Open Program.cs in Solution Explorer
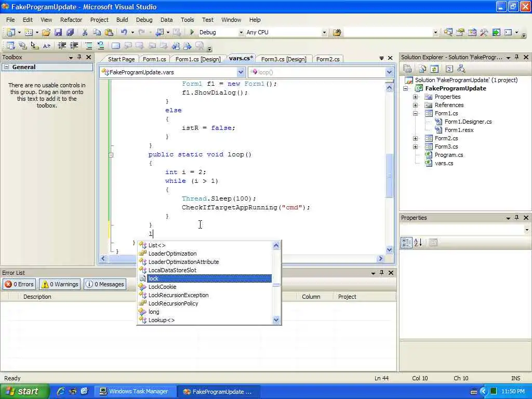 click(x=448, y=155)
